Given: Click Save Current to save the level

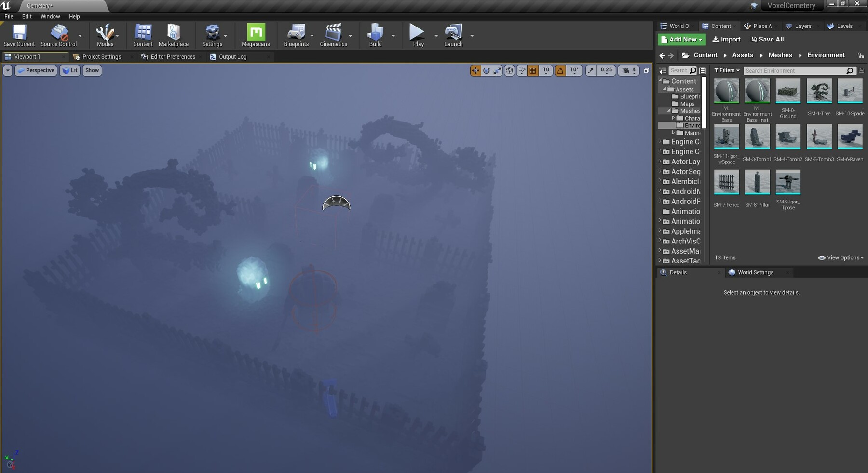Looking at the screenshot, I should pyautogui.click(x=18, y=34).
